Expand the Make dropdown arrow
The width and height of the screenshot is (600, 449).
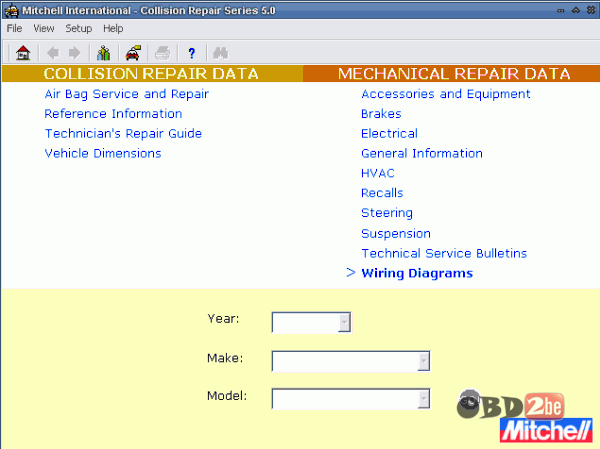tap(424, 361)
